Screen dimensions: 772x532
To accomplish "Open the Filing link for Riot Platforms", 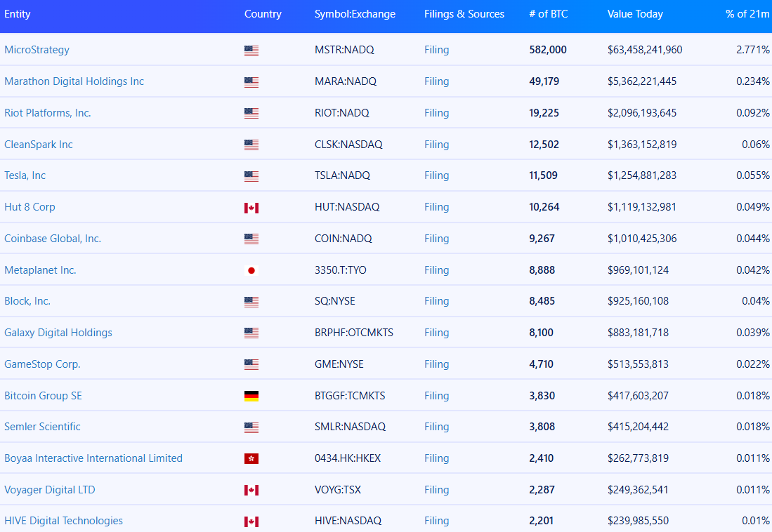I will pos(437,113).
